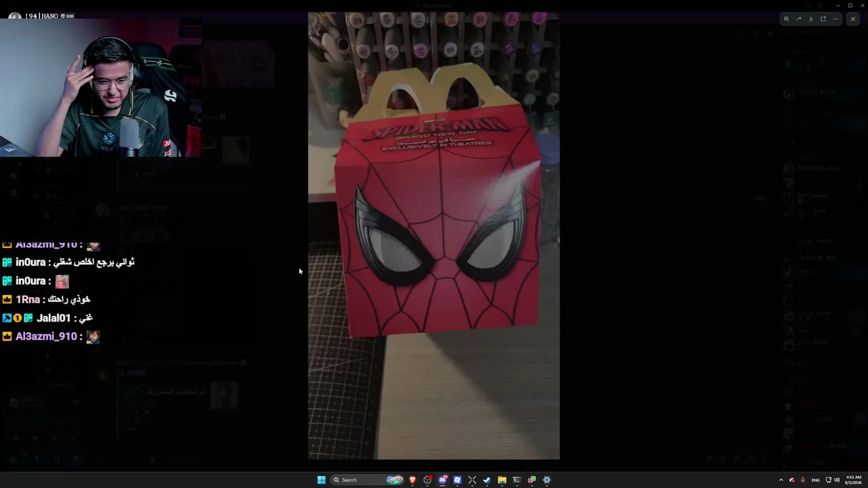Maximize or restore the Discord window
The height and width of the screenshot is (488, 868).
point(850,5)
